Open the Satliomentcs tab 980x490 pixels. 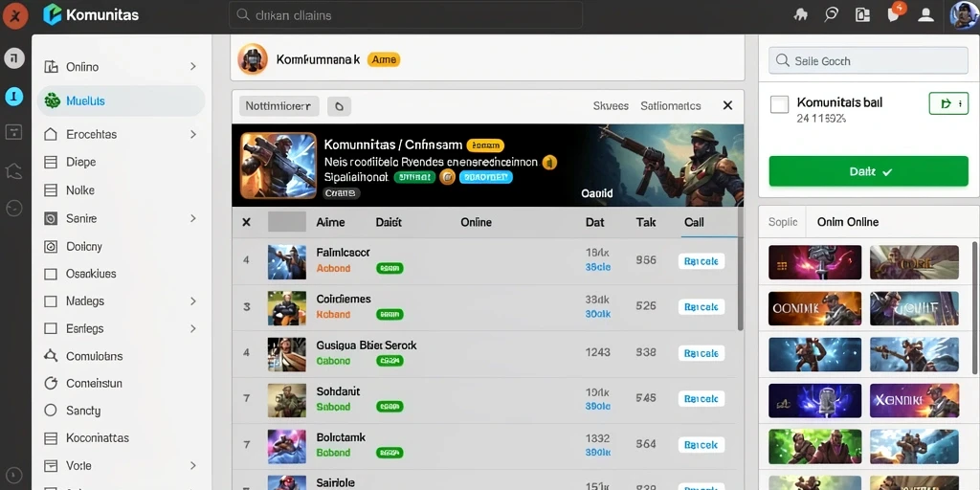pyautogui.click(x=671, y=106)
